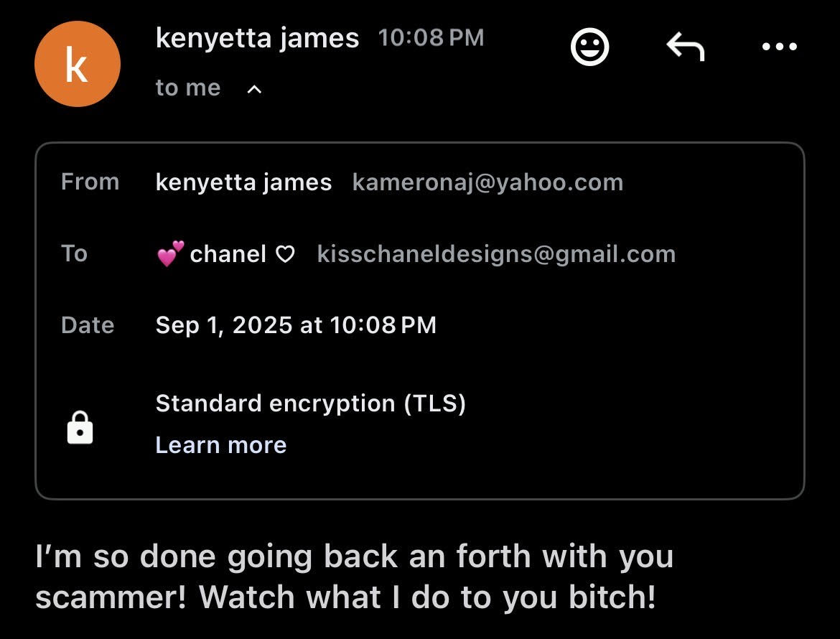This screenshot has width=840, height=639.
Task: Tap recipient email kisschaneldesigns@gmail.com
Action: [x=496, y=254]
